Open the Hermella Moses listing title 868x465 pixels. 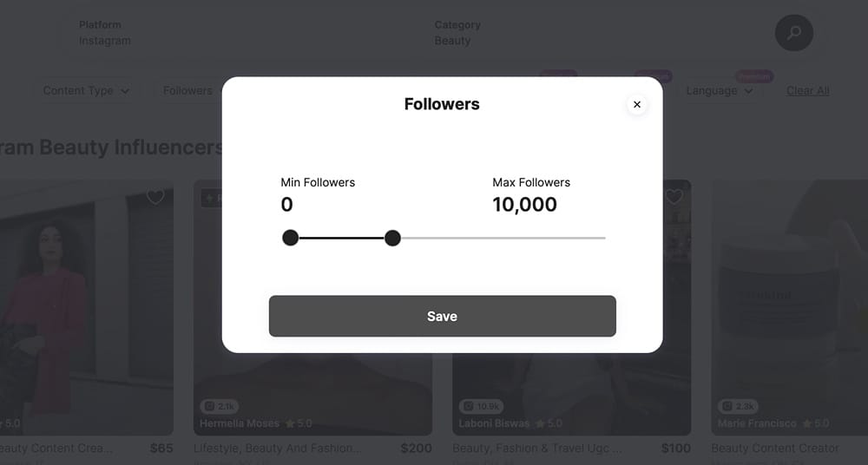(x=278, y=448)
